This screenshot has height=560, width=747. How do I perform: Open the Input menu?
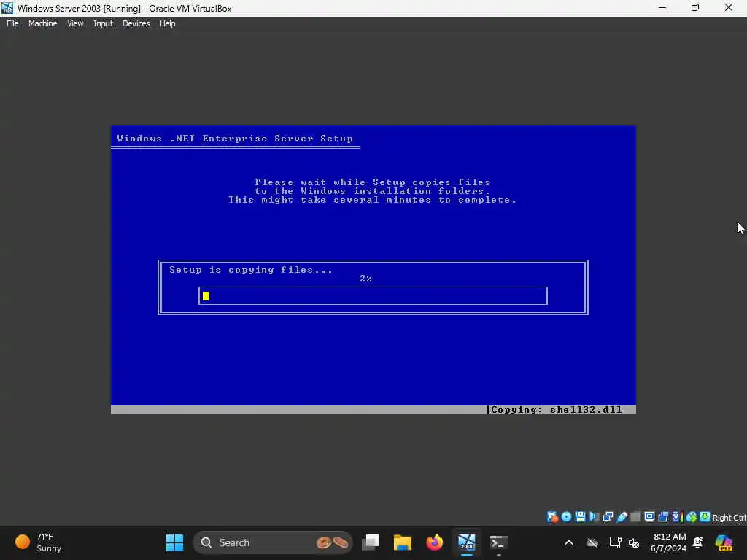(x=103, y=23)
